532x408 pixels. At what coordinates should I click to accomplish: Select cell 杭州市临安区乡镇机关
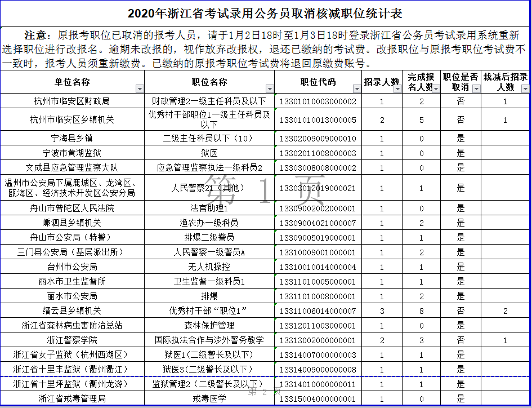coord(72,119)
